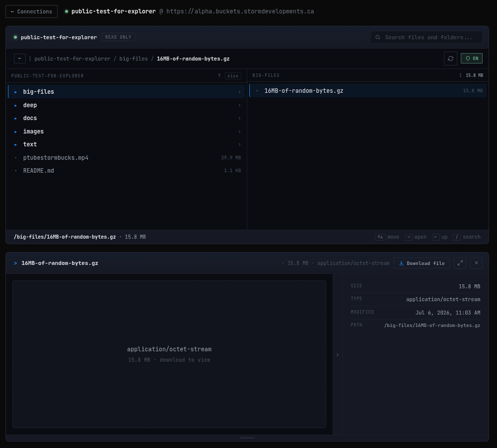Go back to Connections
Screen dimensions: 497x448
(x=31, y=11)
